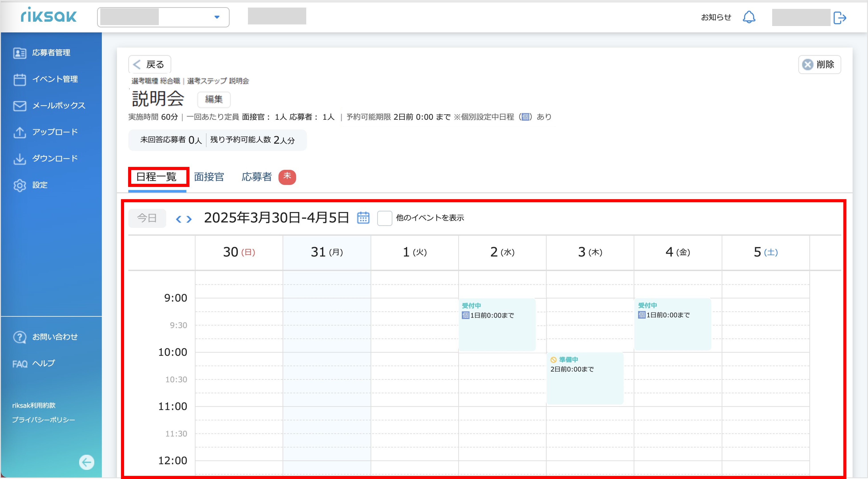The height and width of the screenshot is (479, 868).
Task: Open the notification bell icon
Action: tap(749, 17)
